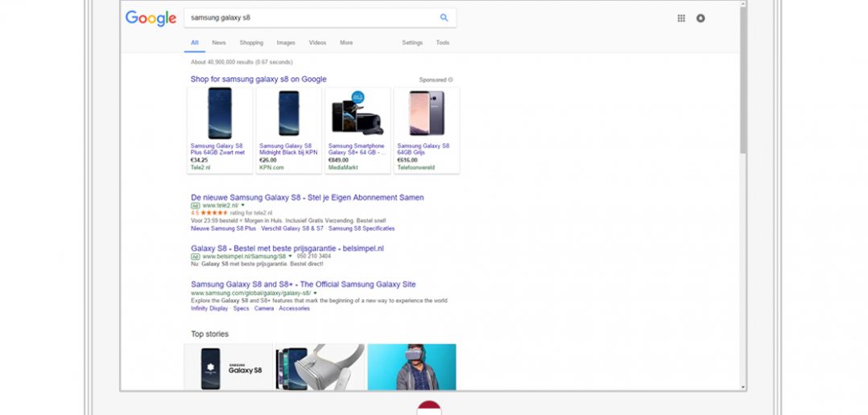This screenshot has height=415, width=868.
Task: Click the €616.00 price
Action: 407,160
